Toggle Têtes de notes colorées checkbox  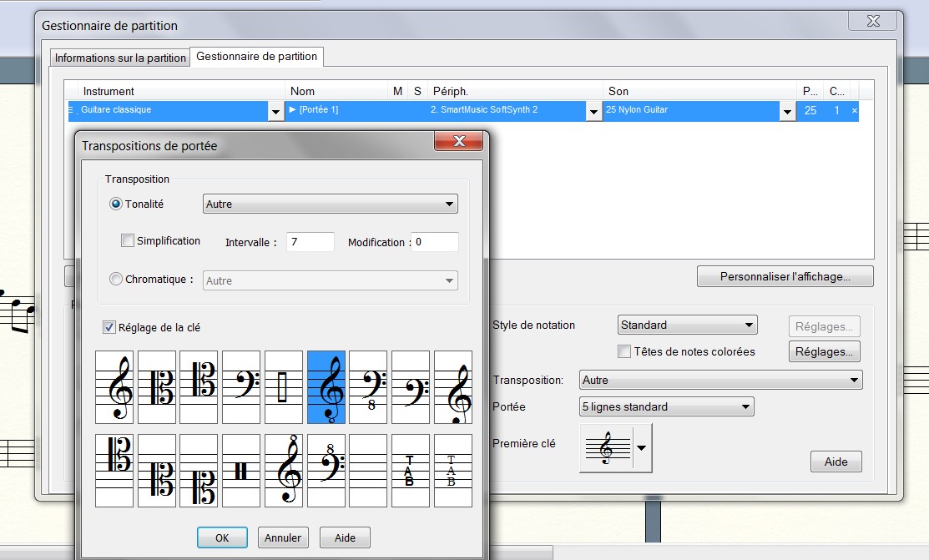click(624, 351)
